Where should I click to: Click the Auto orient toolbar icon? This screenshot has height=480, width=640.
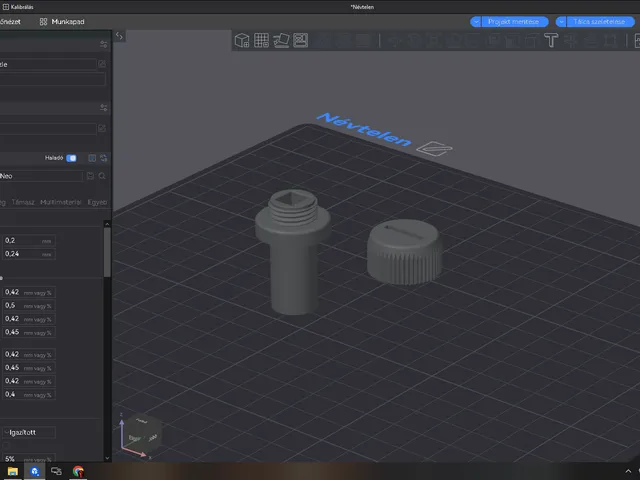click(x=281, y=40)
